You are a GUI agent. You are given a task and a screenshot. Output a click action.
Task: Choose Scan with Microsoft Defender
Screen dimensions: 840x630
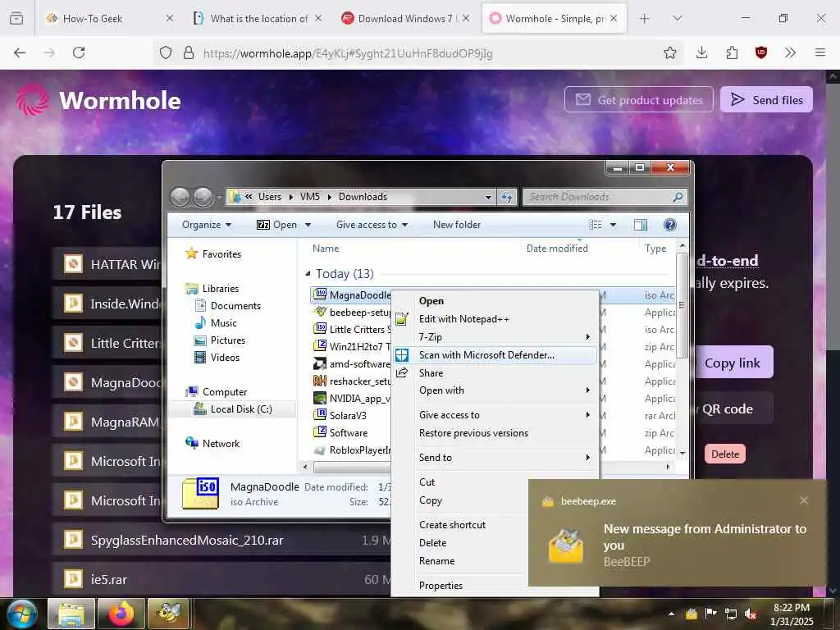click(495, 355)
